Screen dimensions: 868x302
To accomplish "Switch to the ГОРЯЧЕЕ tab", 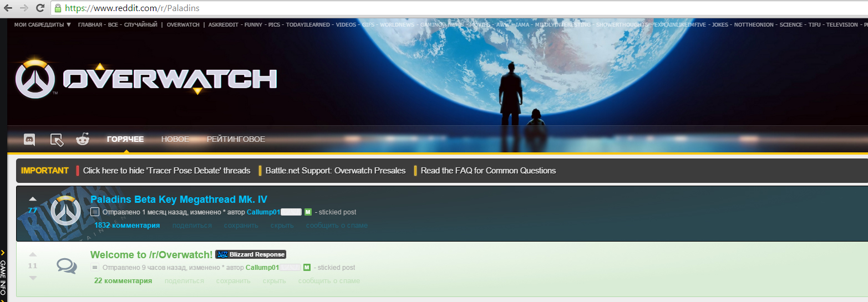I will tap(125, 139).
